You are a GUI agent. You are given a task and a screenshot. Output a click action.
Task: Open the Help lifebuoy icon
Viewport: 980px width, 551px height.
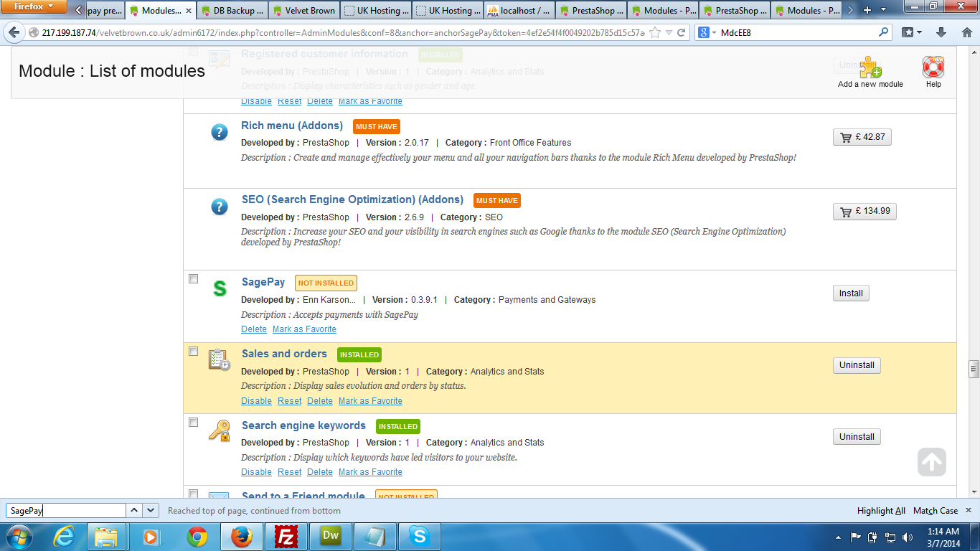pyautogui.click(x=933, y=67)
